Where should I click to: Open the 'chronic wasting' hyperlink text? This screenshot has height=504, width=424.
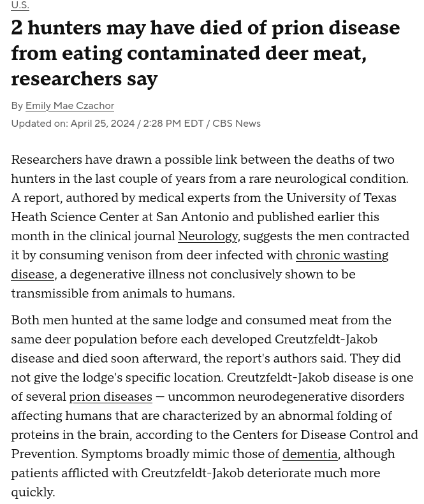tap(342, 256)
